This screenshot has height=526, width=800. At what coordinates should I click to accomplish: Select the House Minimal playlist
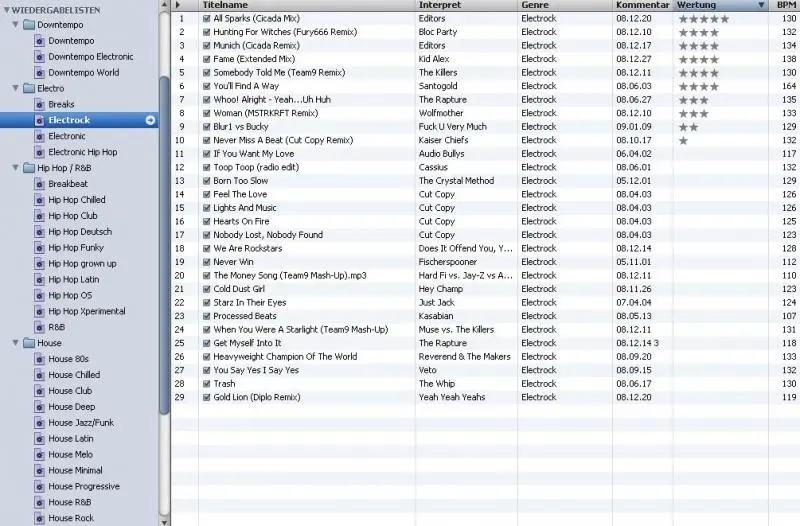point(75,470)
